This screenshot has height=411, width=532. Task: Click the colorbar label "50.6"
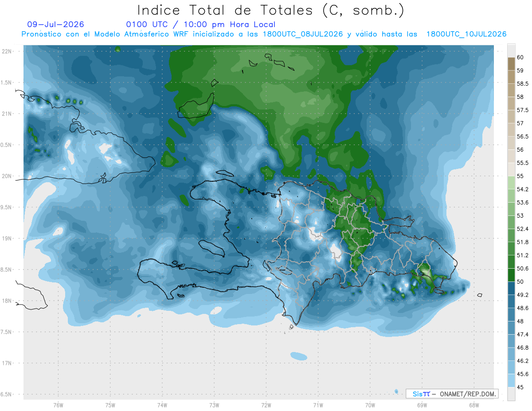[523, 269]
